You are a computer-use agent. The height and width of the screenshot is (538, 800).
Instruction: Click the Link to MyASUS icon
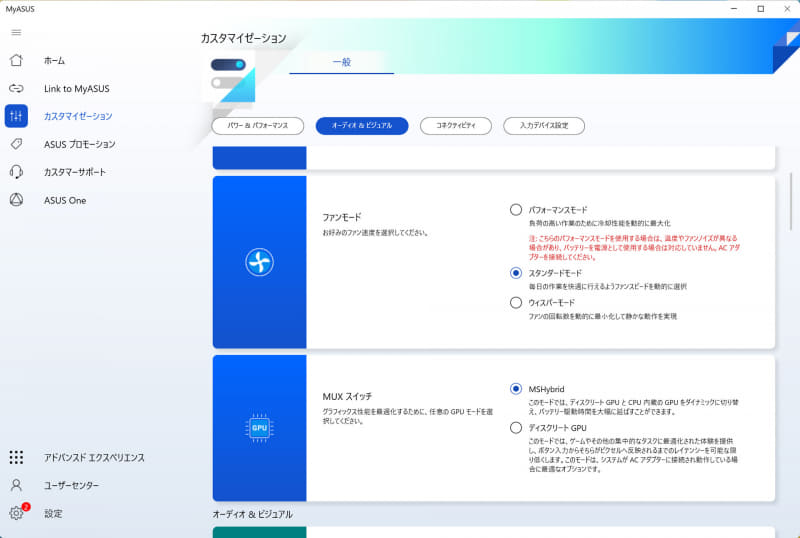(x=16, y=88)
